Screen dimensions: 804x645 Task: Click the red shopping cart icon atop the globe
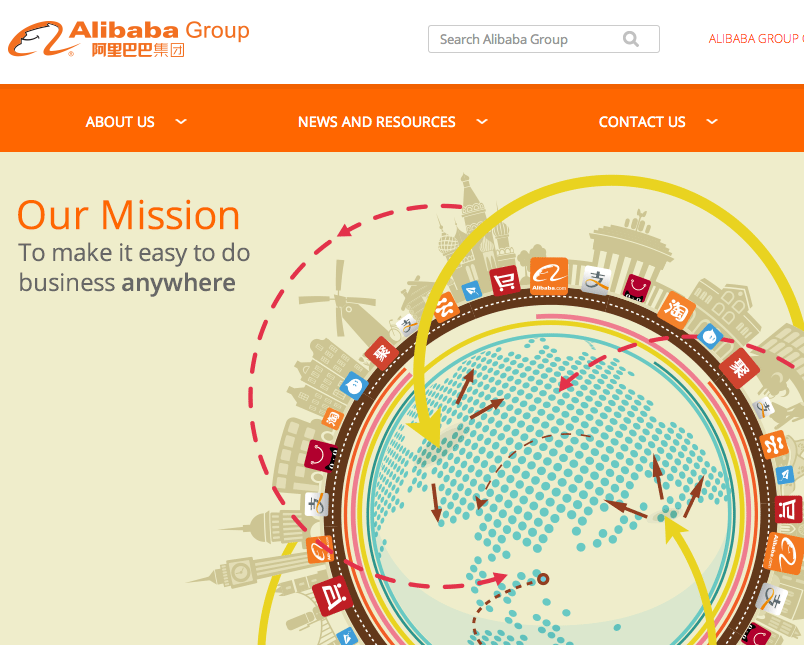pos(505,281)
